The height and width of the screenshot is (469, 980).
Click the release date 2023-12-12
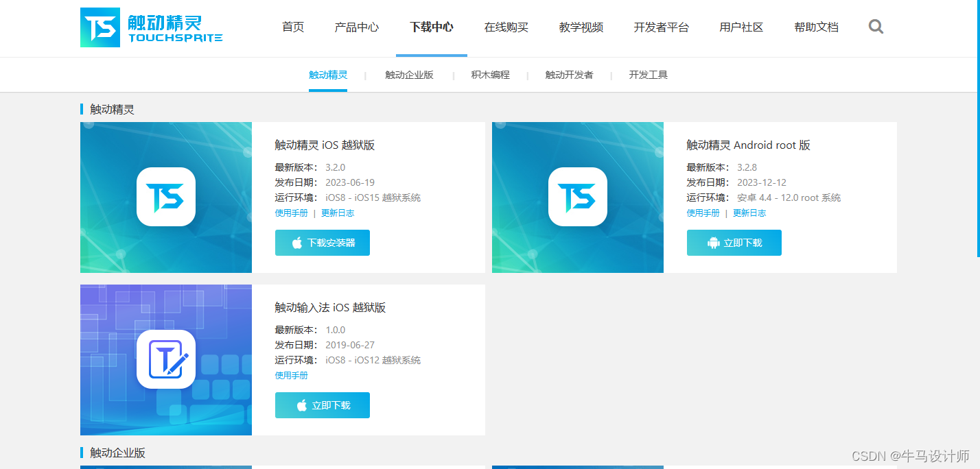click(x=762, y=182)
